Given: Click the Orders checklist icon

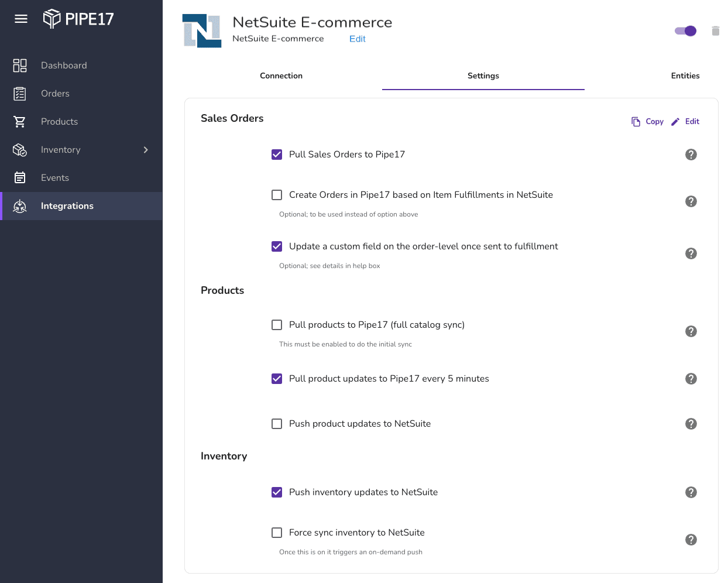Looking at the screenshot, I should [20, 94].
